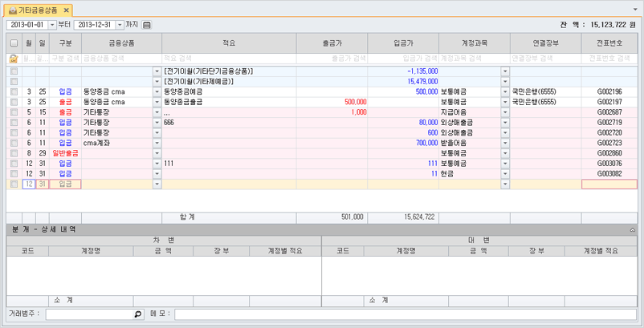644x328 pixels.
Task: Sort by the 적요 column header
Action: coord(229,43)
